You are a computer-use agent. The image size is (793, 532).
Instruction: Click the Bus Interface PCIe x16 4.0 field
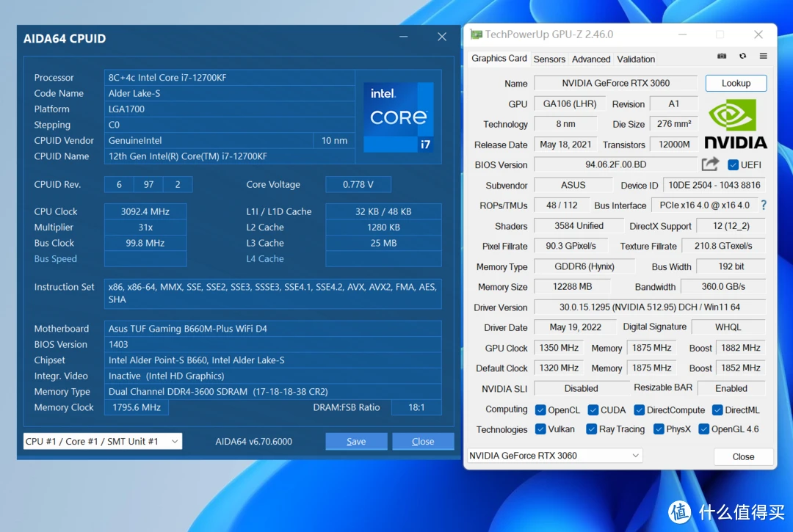click(x=704, y=205)
